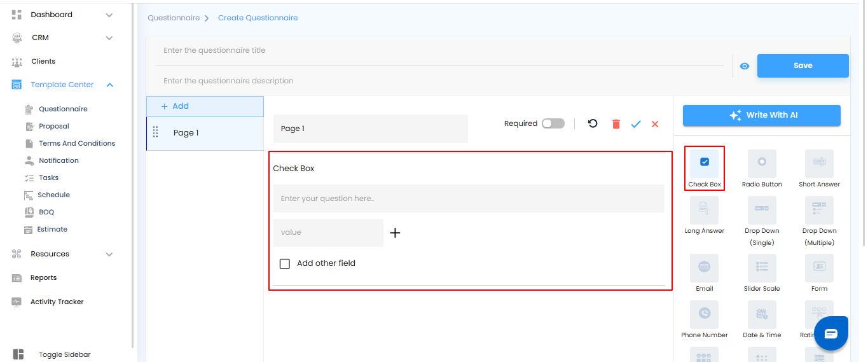This screenshot has width=868, height=362.
Task: Add a Date & Time field
Action: pyautogui.click(x=762, y=314)
